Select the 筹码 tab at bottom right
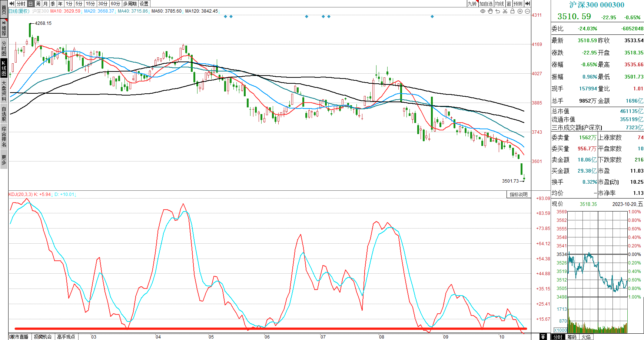644x340 pixels. pyautogui.click(x=572, y=337)
